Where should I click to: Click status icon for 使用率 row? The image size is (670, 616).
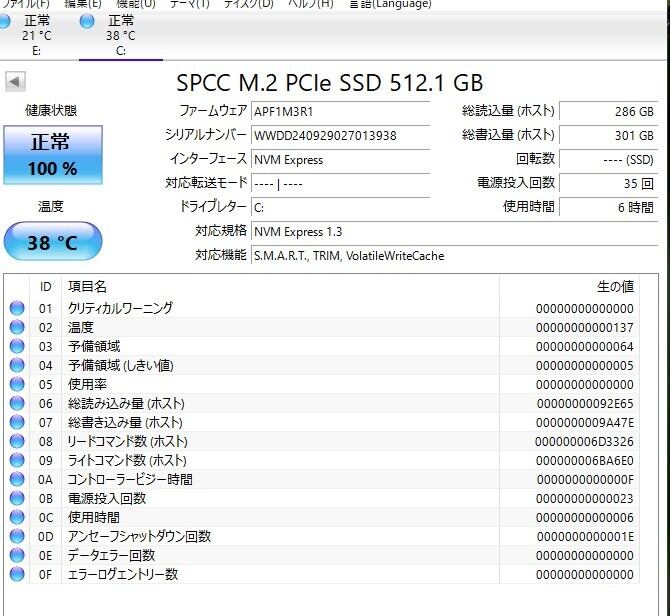coord(17,384)
